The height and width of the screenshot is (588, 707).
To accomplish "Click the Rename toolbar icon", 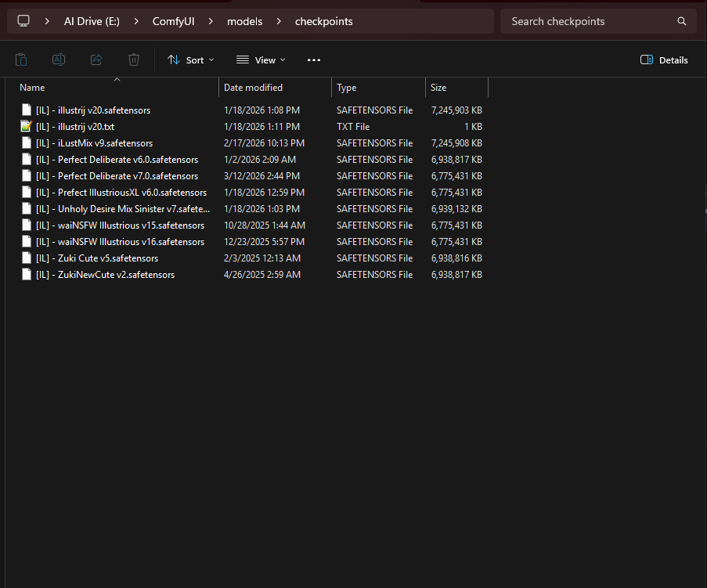I will pos(59,60).
